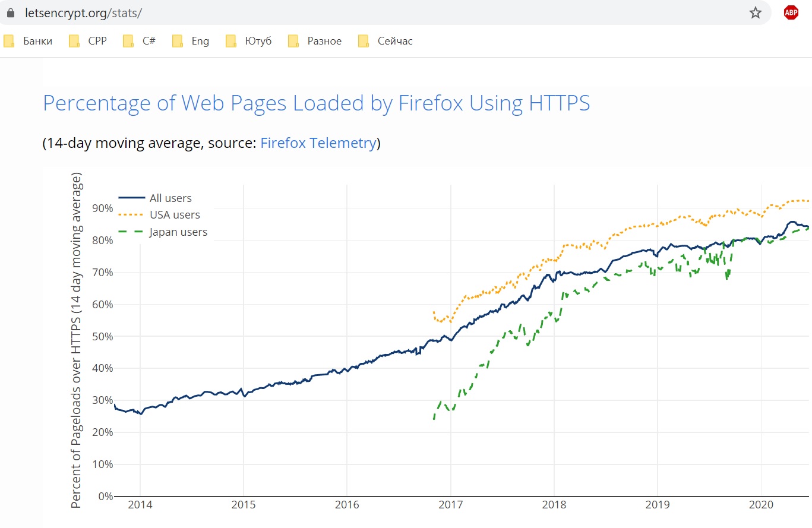The height and width of the screenshot is (528, 812).
Task: Click the 14-day moving average subtitle text
Action: (x=211, y=143)
